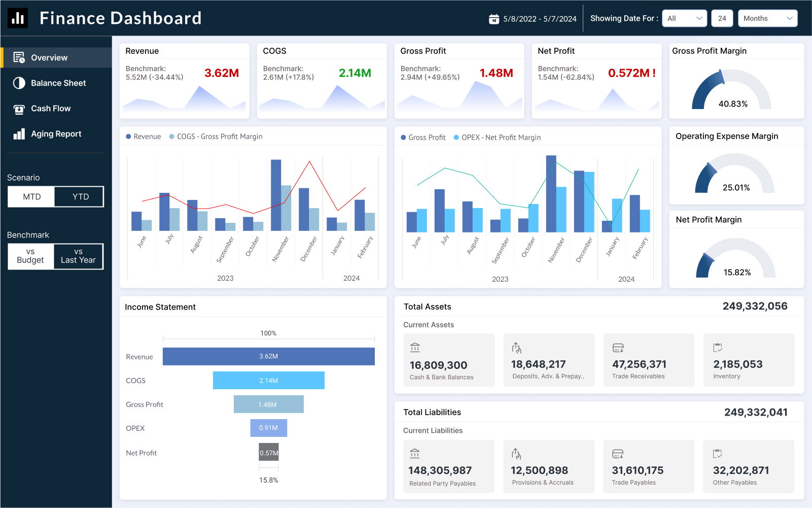Click the Cash Flow sidebar icon
Viewport: 812px width, 508px height.
pos(19,109)
